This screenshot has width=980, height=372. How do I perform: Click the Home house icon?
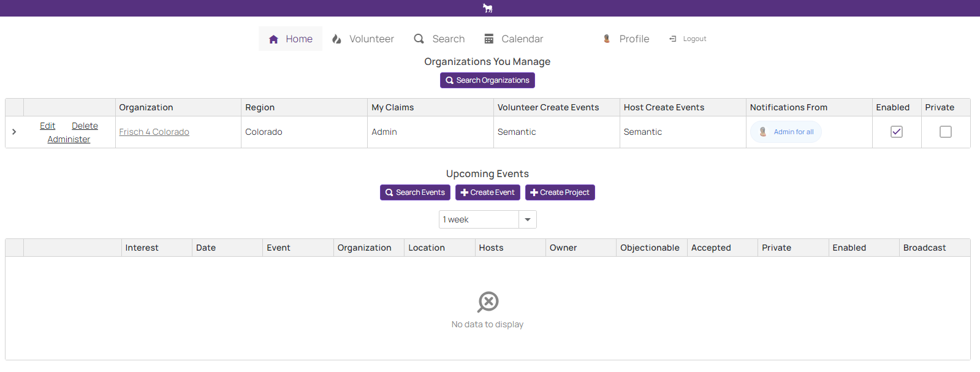click(273, 39)
